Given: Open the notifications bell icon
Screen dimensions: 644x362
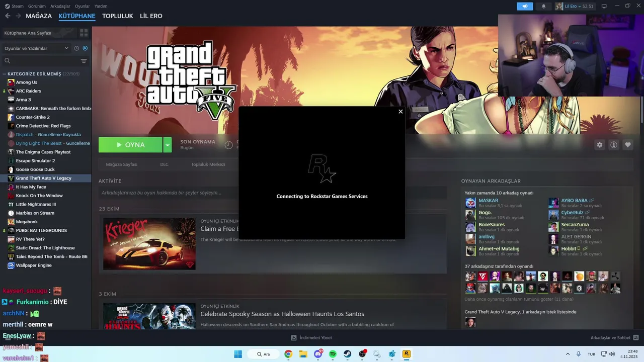Looking at the screenshot, I should click(543, 6).
